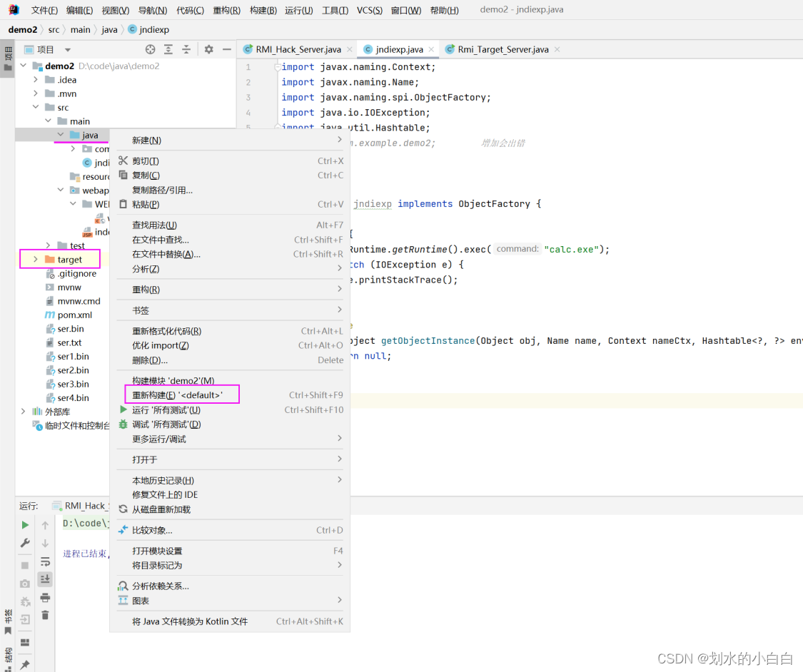Click the up arrow in the run console
803x672 pixels.
point(45,525)
